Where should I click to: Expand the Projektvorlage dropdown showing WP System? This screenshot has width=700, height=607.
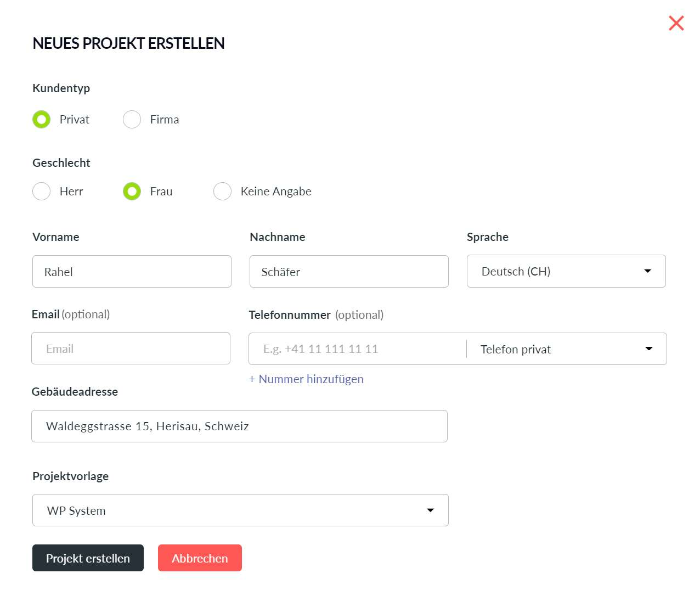tap(230, 510)
